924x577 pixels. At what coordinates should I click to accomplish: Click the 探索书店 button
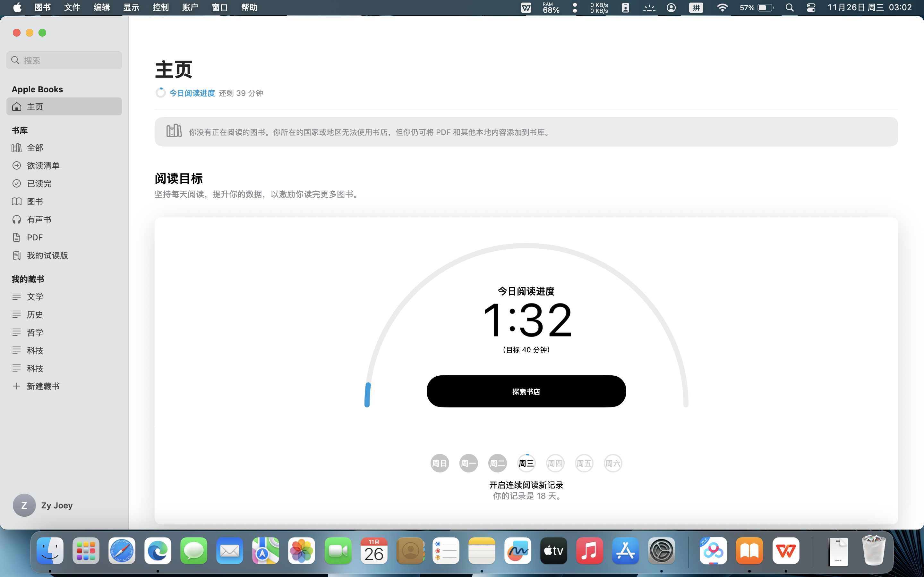point(526,391)
